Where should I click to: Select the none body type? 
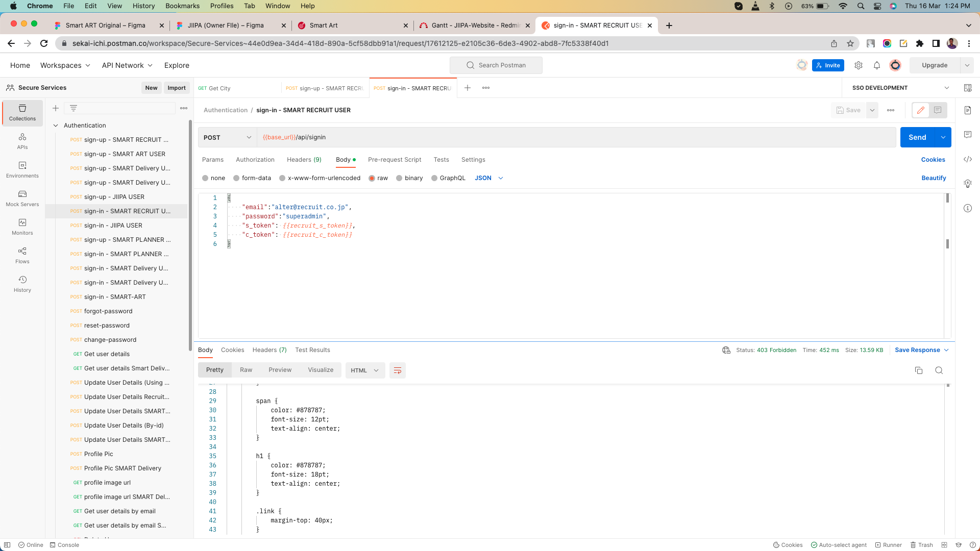point(206,178)
